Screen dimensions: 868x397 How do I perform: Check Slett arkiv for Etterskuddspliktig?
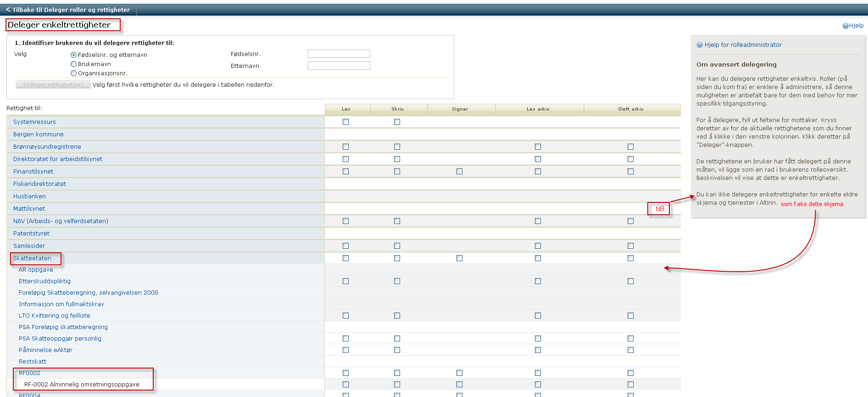point(630,281)
